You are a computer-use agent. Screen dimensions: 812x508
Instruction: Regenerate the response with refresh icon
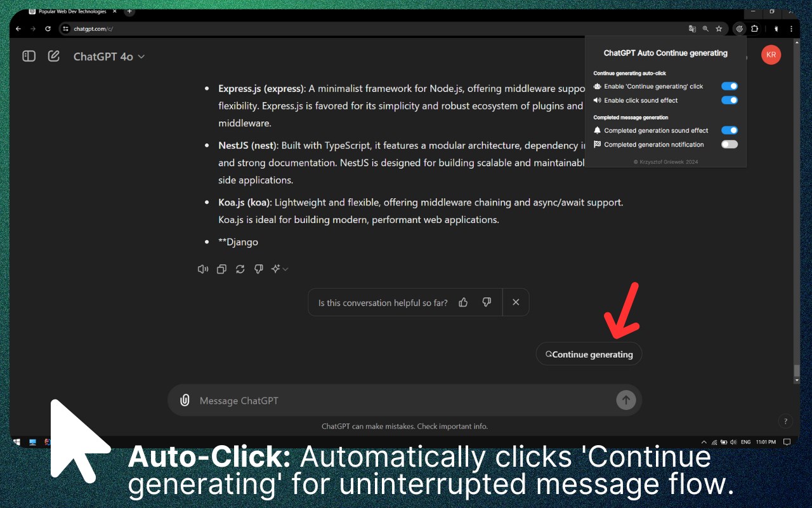tap(240, 269)
